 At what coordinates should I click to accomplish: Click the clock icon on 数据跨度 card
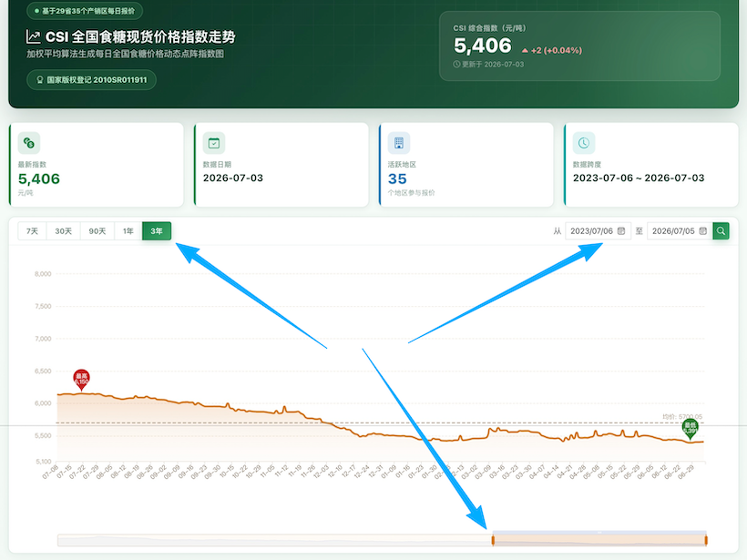pos(584,143)
